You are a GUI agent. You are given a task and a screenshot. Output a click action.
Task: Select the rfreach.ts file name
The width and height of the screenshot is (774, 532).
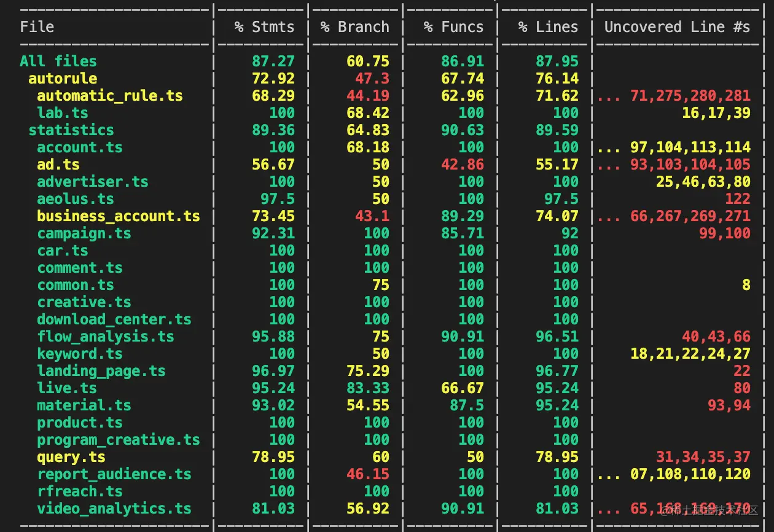(x=80, y=491)
